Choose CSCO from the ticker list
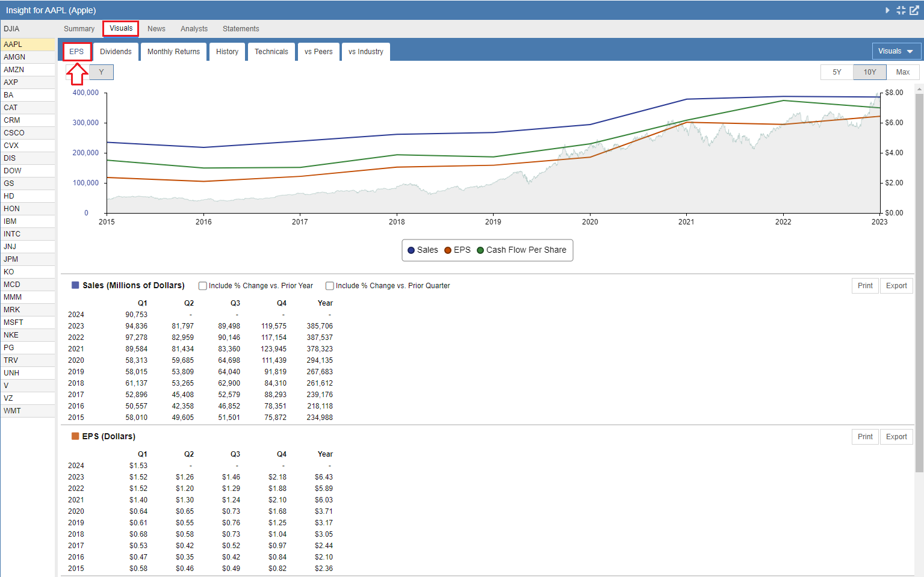 click(28, 133)
